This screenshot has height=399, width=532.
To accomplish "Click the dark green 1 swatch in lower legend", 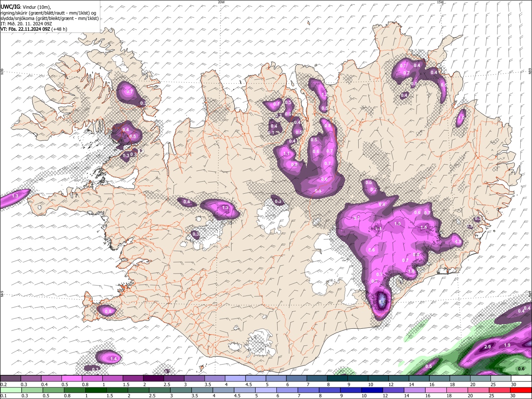I will (95, 390).
